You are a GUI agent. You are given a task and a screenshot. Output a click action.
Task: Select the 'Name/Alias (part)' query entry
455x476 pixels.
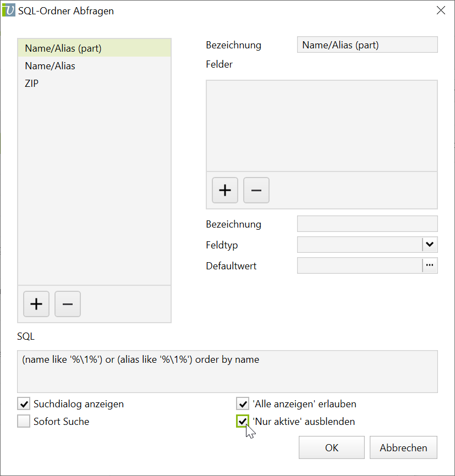point(63,48)
